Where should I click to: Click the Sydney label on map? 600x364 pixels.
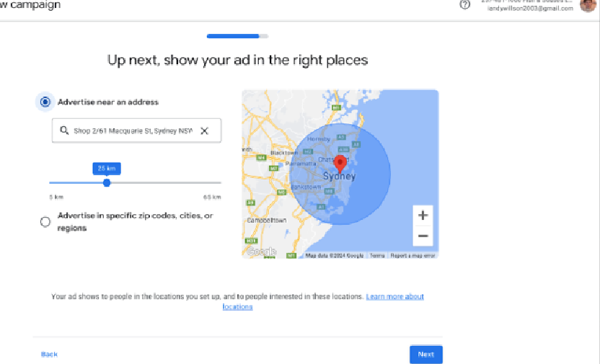pos(339,177)
